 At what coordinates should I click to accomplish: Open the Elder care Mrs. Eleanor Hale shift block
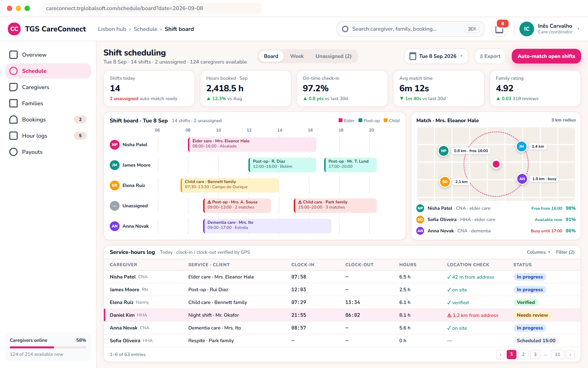tap(252, 145)
